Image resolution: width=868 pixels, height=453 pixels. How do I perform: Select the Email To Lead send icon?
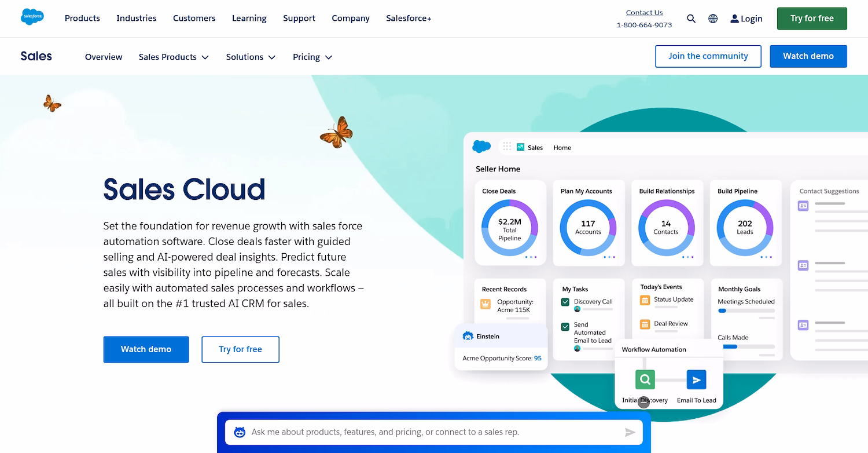(x=696, y=379)
